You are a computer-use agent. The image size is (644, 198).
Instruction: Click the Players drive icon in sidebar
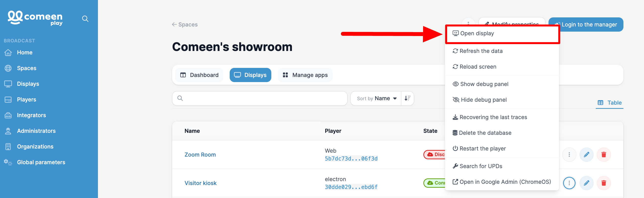click(8, 100)
